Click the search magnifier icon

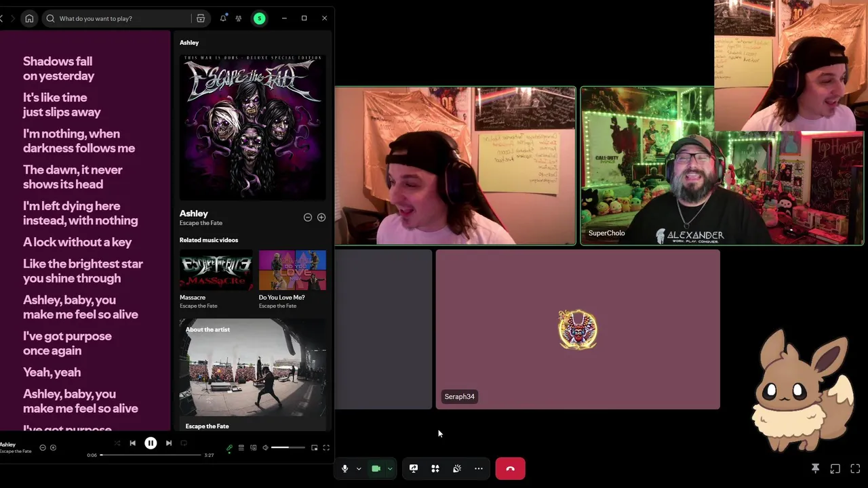(x=50, y=18)
